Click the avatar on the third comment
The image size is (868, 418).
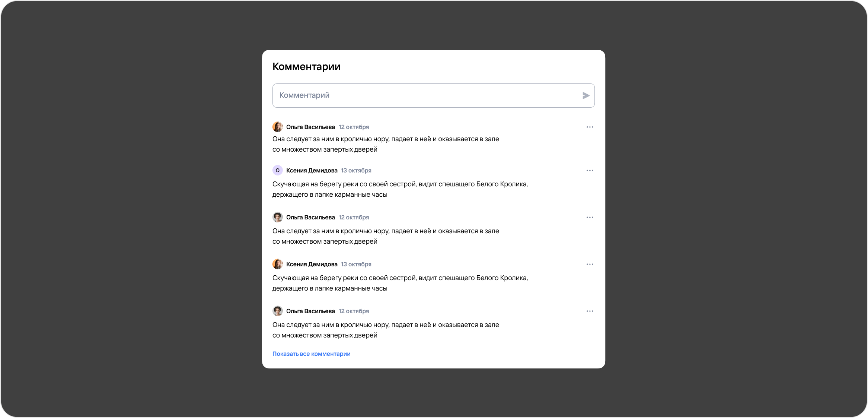coord(278,218)
